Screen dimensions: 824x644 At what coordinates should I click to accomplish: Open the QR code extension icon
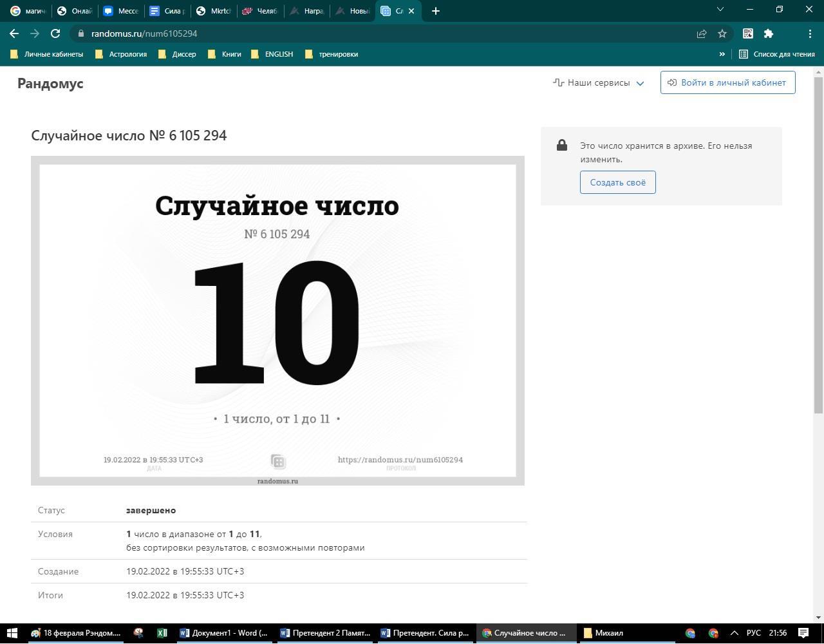tap(748, 33)
